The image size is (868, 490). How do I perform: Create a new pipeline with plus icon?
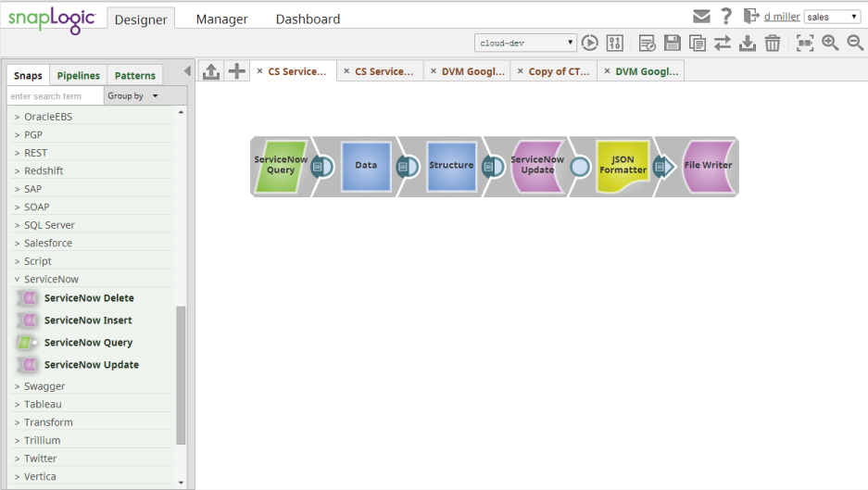click(237, 71)
